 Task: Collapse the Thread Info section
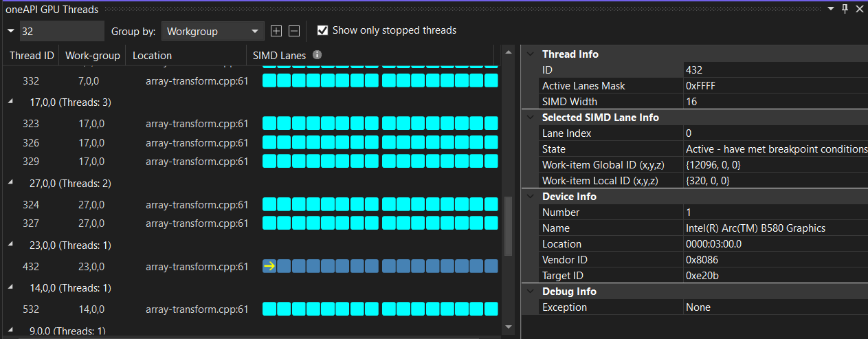530,54
